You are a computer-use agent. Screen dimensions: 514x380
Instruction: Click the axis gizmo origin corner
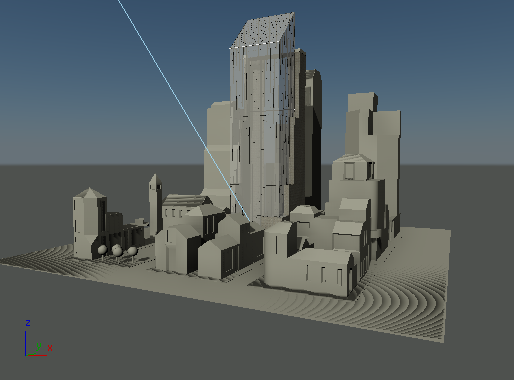coord(26,355)
